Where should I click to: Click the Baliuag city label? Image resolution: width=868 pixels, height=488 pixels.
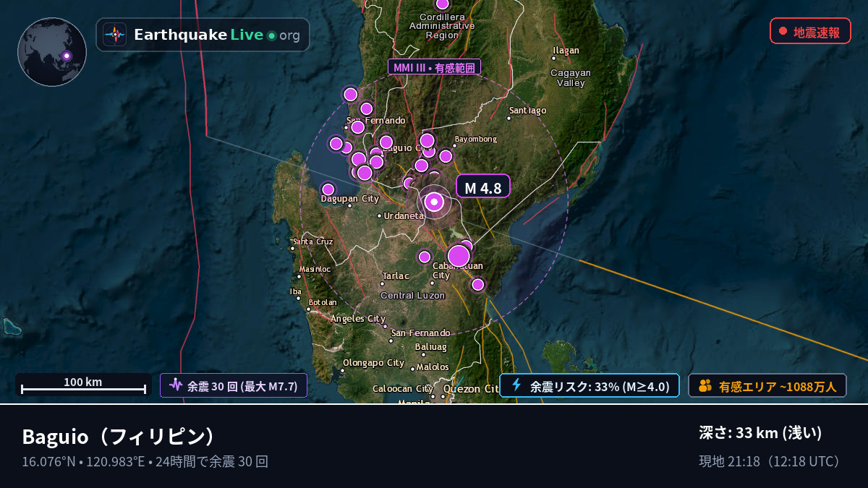click(431, 347)
